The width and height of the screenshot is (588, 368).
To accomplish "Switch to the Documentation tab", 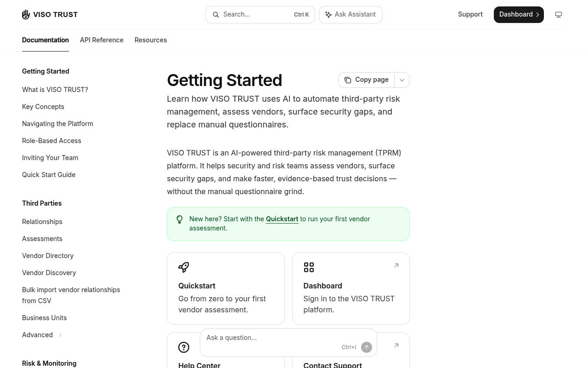I will (x=45, y=40).
